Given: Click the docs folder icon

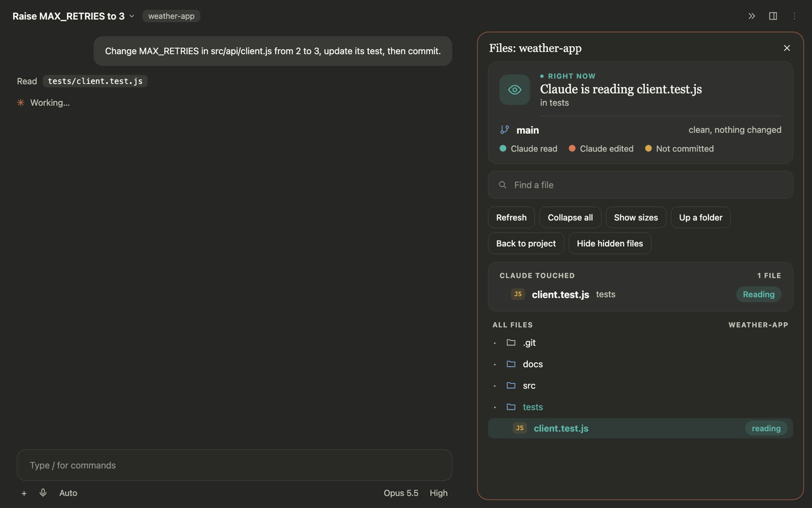Looking at the screenshot, I should [511, 364].
